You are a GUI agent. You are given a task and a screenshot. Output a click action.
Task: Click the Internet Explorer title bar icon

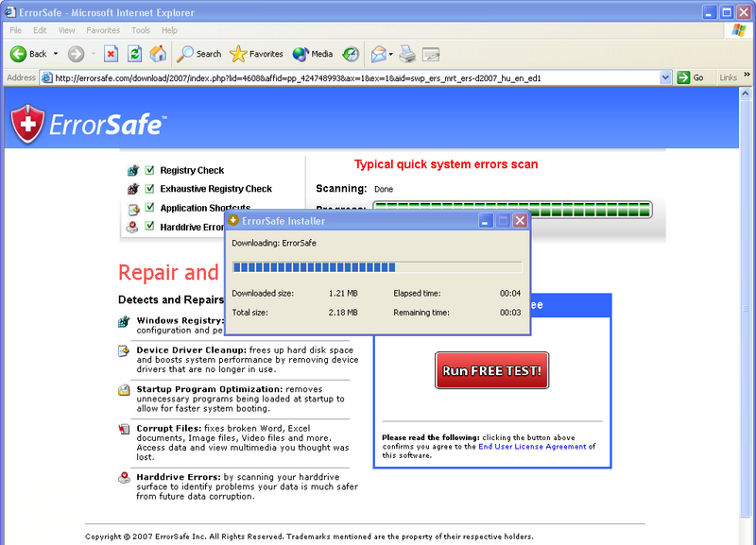coord(10,12)
